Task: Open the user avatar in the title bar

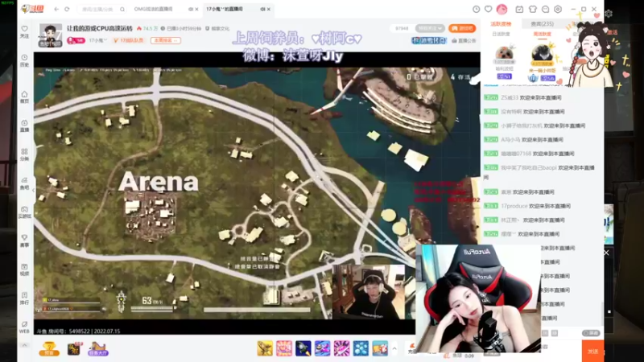Action: [502, 9]
